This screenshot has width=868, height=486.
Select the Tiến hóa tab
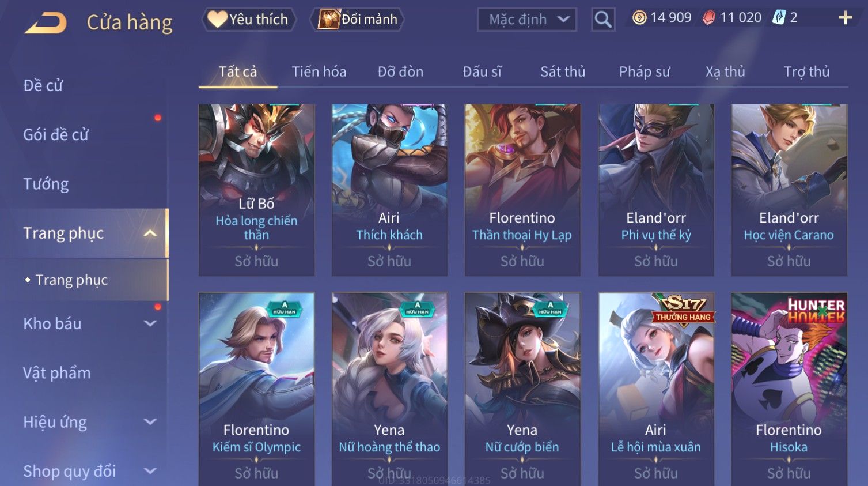click(319, 71)
